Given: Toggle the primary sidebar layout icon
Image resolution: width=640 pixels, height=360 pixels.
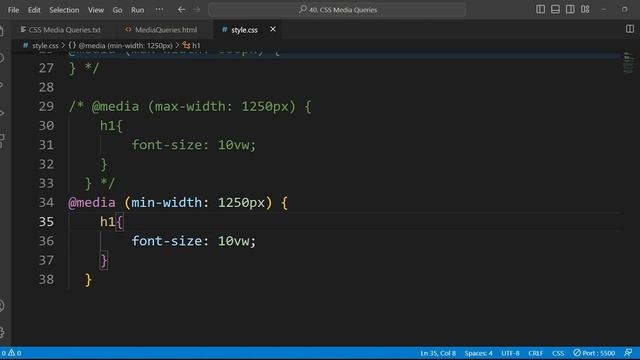Looking at the screenshot, I should coord(540,9).
